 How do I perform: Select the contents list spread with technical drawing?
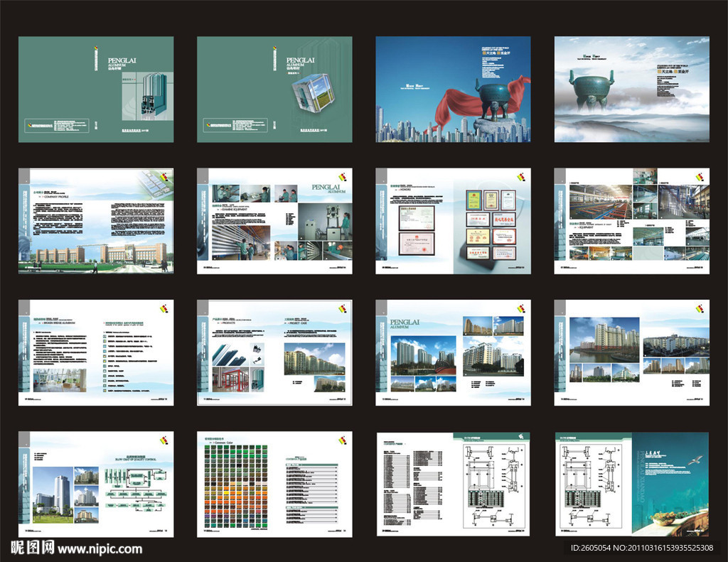pyautogui.click(x=453, y=485)
